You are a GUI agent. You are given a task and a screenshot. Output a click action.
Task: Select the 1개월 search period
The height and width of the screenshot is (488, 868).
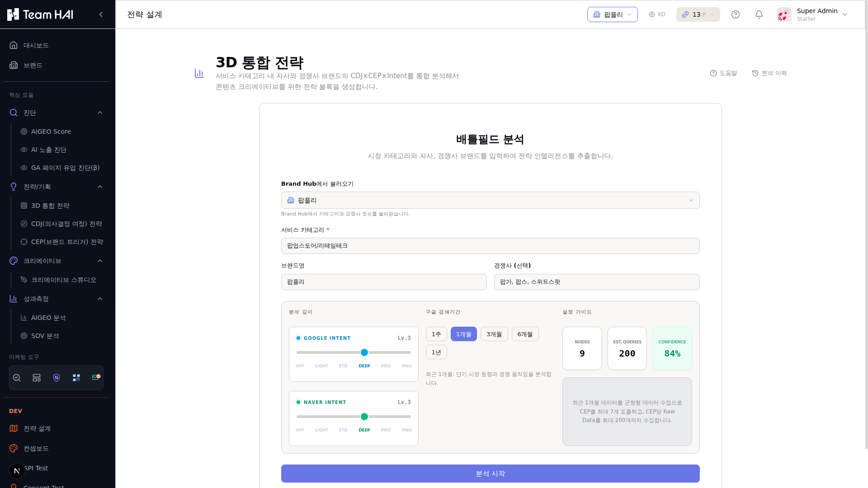pos(464,334)
